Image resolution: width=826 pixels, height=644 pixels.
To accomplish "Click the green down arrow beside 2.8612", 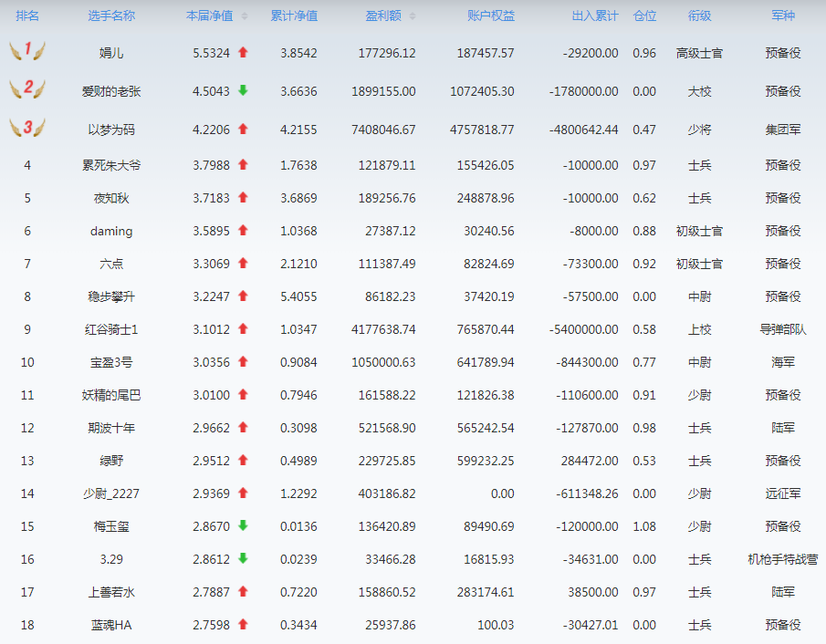I will 243,558.
